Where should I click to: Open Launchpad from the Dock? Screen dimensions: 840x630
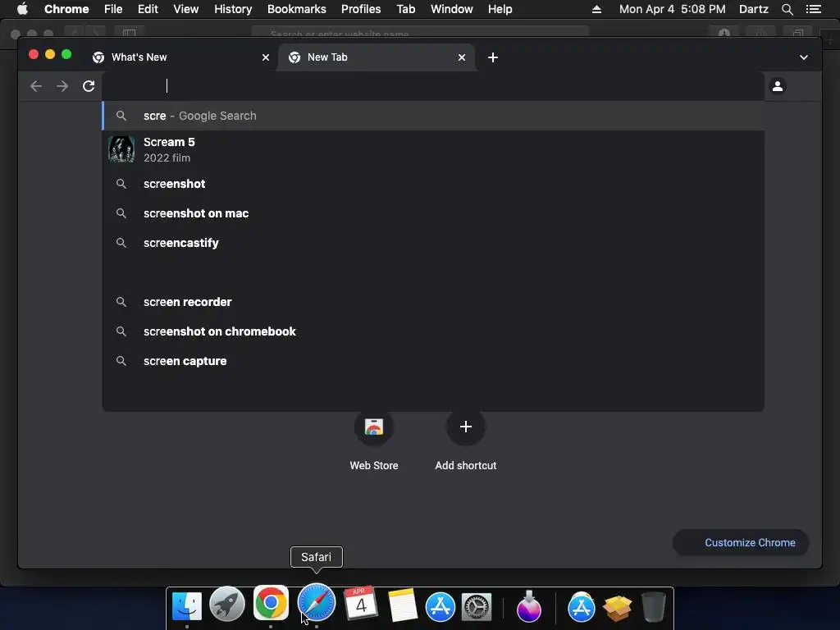click(227, 604)
